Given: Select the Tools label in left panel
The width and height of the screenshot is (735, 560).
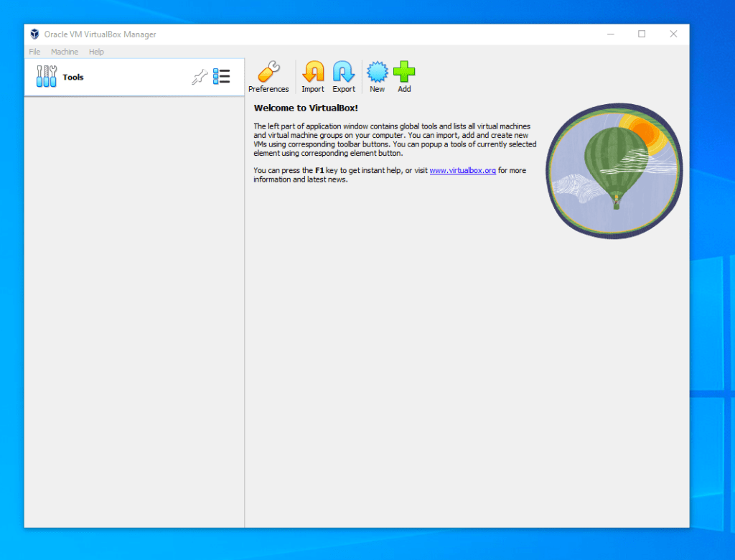Looking at the screenshot, I should 73,78.
